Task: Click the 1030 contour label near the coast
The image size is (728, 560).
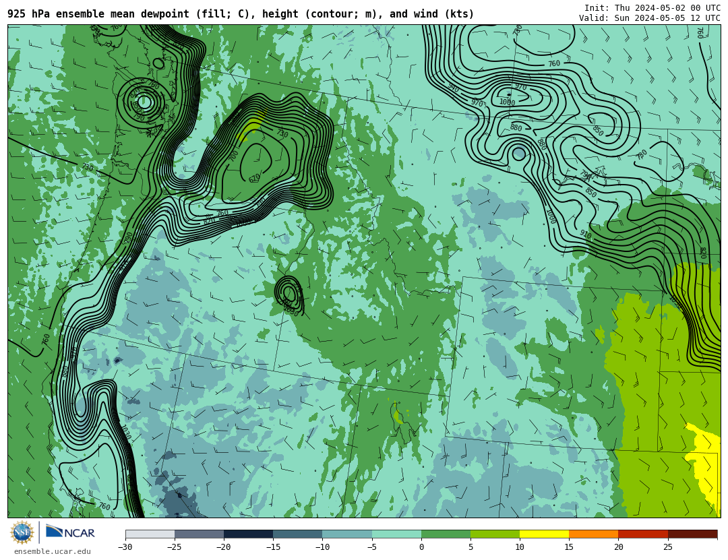Action: tap(125, 433)
